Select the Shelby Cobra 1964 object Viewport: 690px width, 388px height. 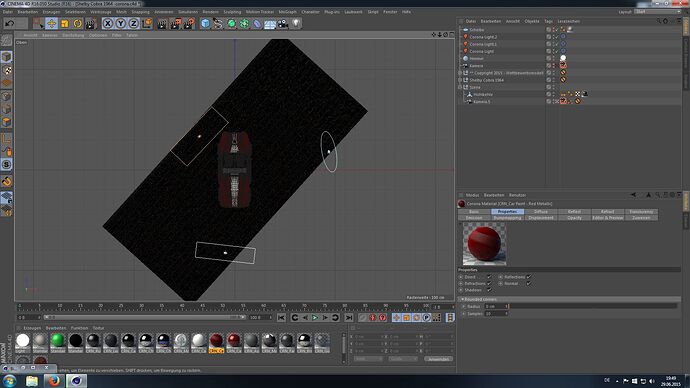click(486, 80)
